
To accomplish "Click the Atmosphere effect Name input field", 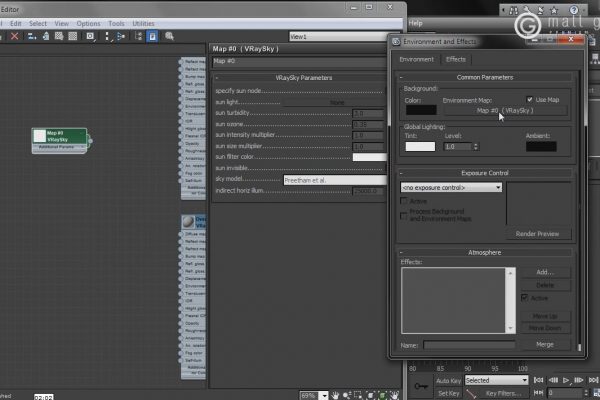I will tap(469, 345).
